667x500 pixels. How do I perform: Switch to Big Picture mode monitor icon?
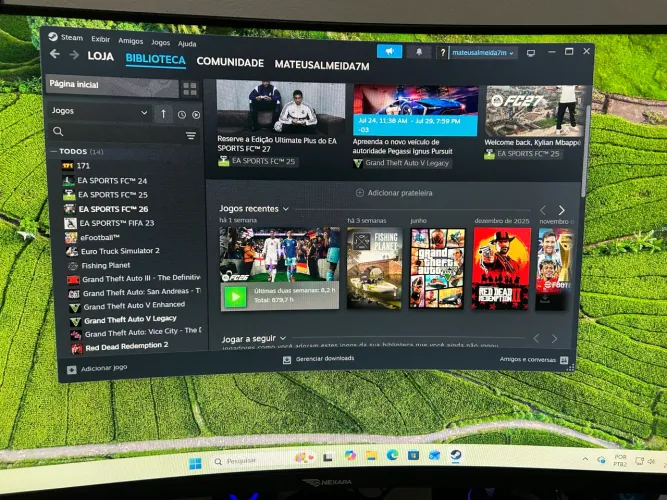click(x=531, y=53)
